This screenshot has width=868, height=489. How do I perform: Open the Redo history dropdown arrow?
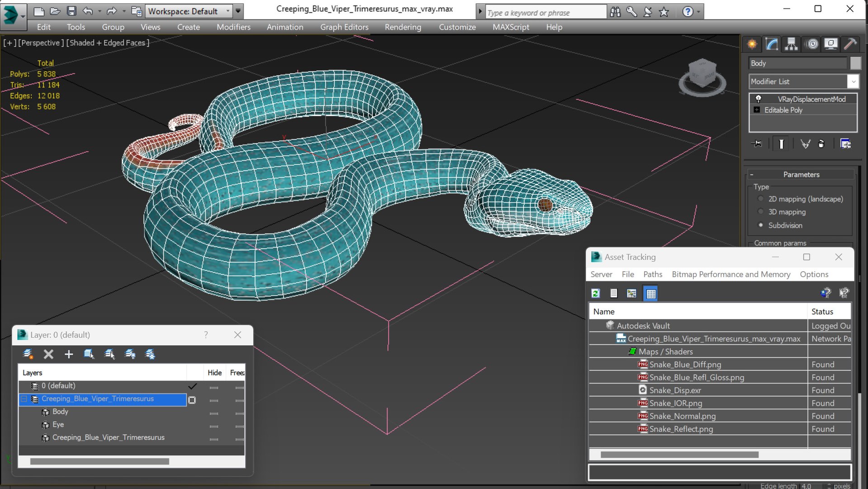tap(123, 11)
